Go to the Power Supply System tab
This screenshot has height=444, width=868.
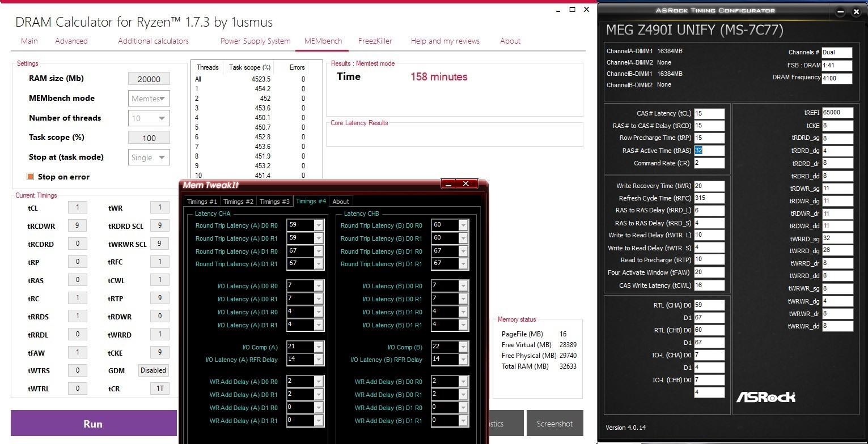coord(255,41)
